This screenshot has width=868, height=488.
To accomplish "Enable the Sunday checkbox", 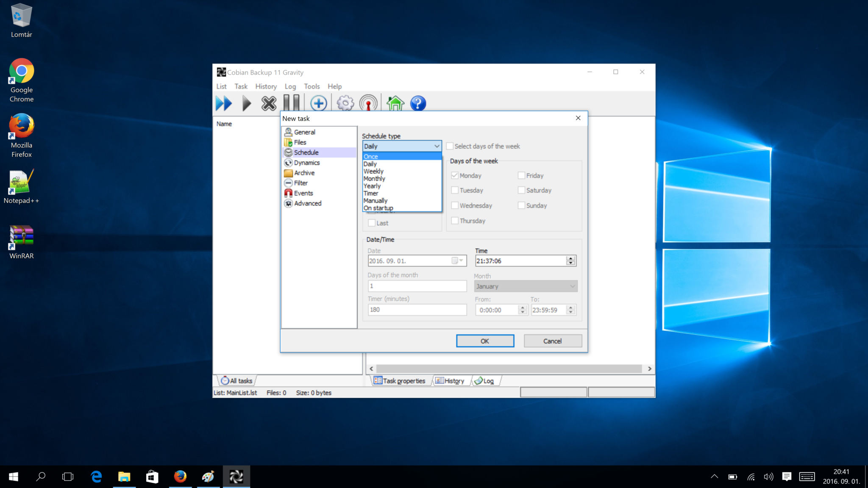I will [x=521, y=205].
